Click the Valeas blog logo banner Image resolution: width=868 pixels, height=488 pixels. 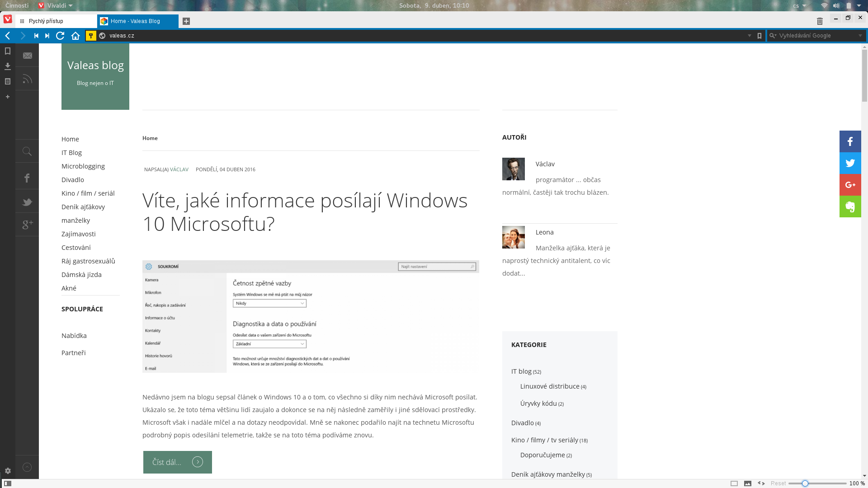point(95,76)
